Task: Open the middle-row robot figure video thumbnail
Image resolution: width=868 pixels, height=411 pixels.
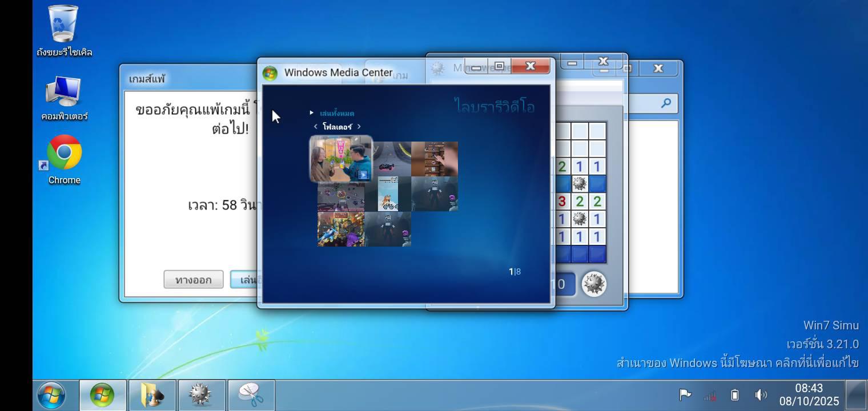Action: 435,194
